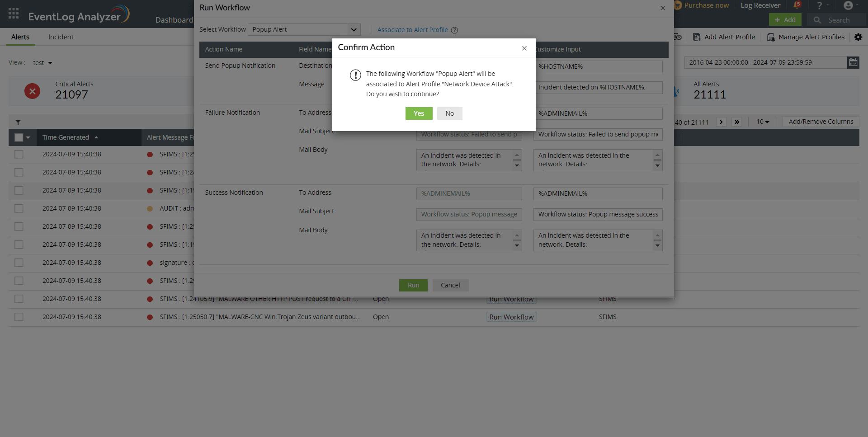Open the user account icon
The width and height of the screenshot is (868, 437).
tap(849, 5)
